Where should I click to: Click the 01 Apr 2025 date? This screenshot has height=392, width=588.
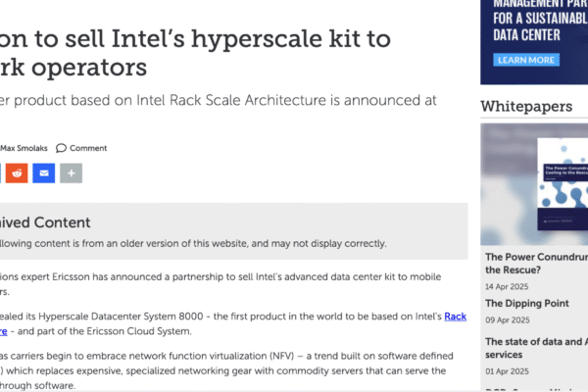pos(507,371)
